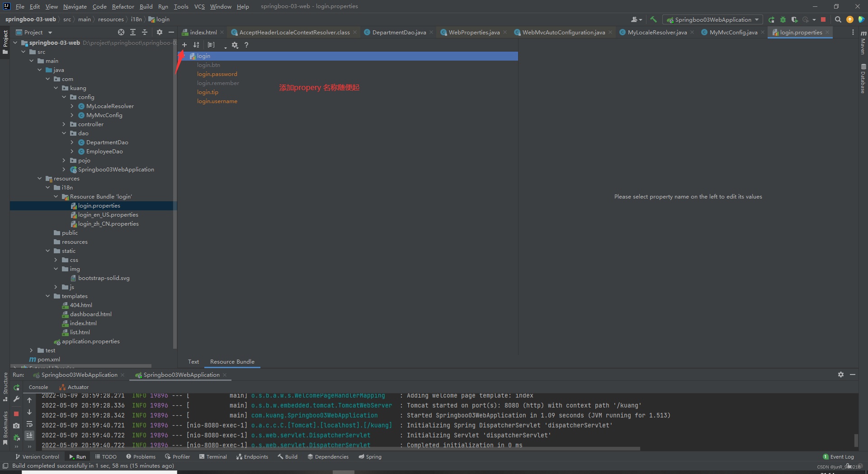Open the VCS menu
Screen dimensions: 868x474
click(x=199, y=6)
